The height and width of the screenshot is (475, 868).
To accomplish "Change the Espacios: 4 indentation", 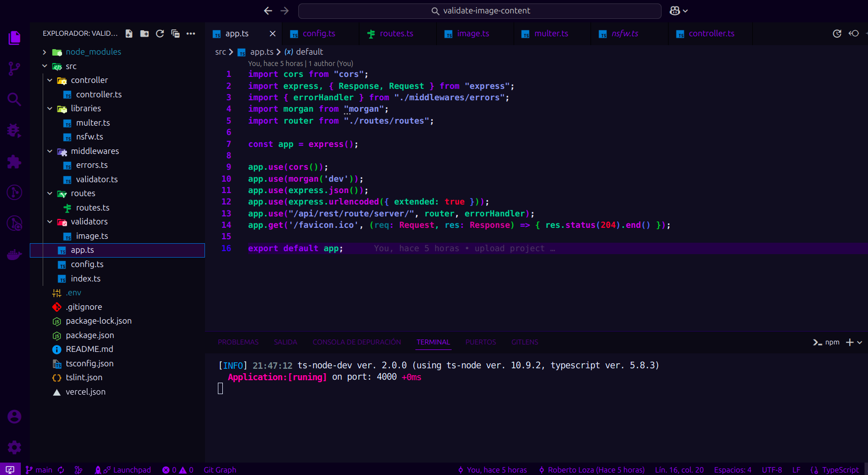I will click(733, 470).
